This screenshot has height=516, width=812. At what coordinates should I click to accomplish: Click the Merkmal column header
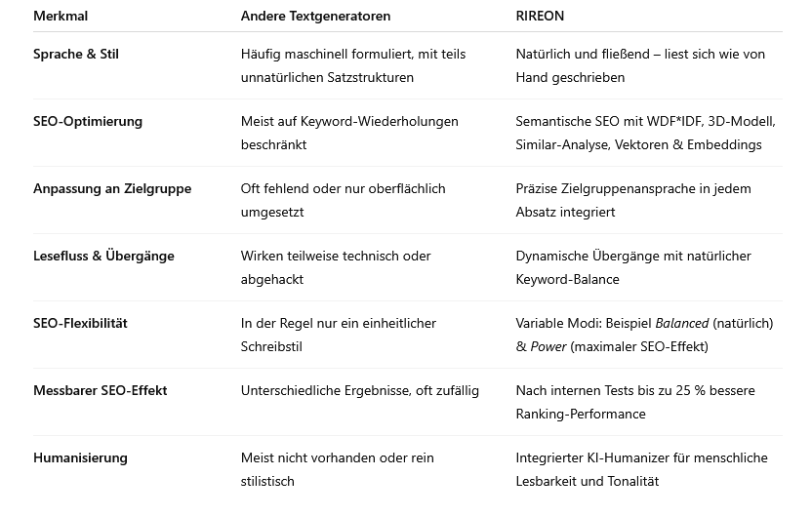point(60,16)
